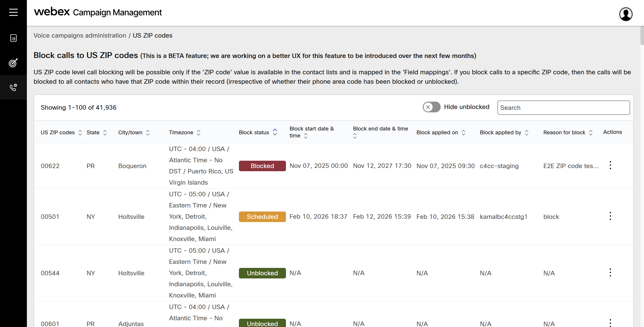Go to Voice campaigns administration breadcrumb
The height and width of the screenshot is (327, 644).
coord(80,35)
